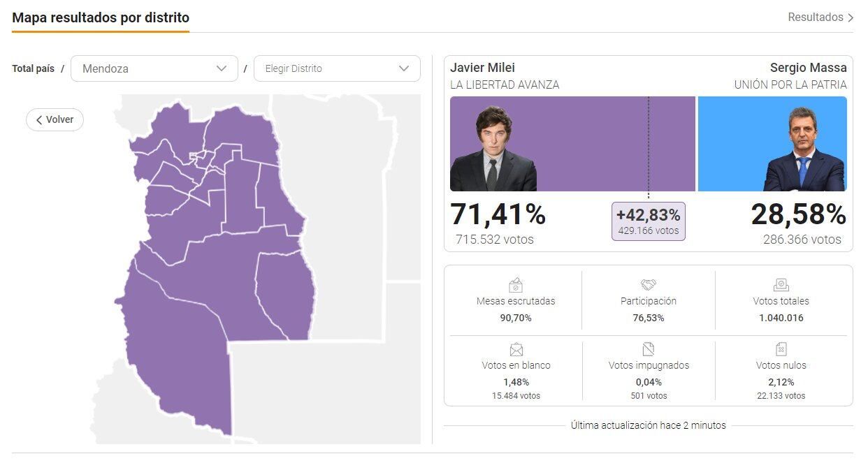
Task: Click the Mesas escrutadas ballot box icon
Action: [516, 285]
